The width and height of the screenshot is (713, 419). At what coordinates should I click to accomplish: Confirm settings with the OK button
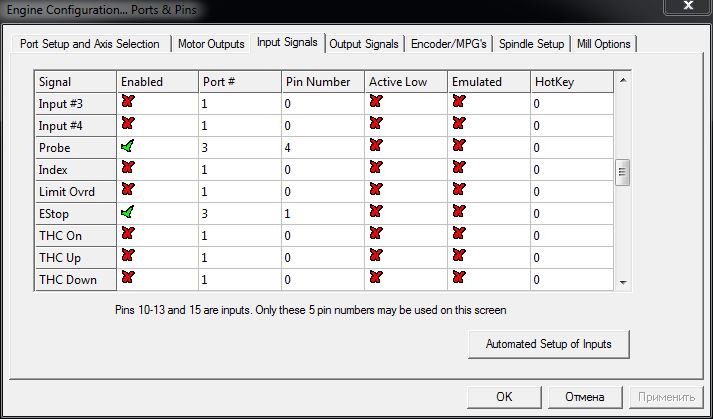(x=504, y=397)
